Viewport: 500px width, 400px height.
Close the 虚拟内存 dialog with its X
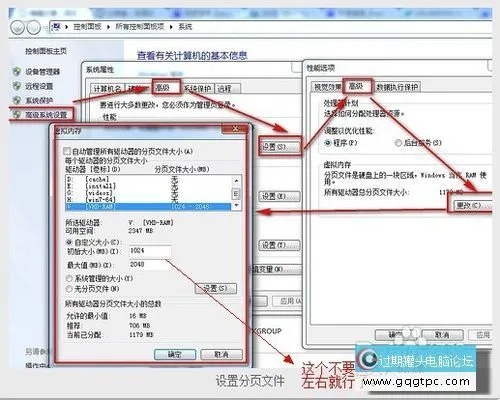[235, 129]
